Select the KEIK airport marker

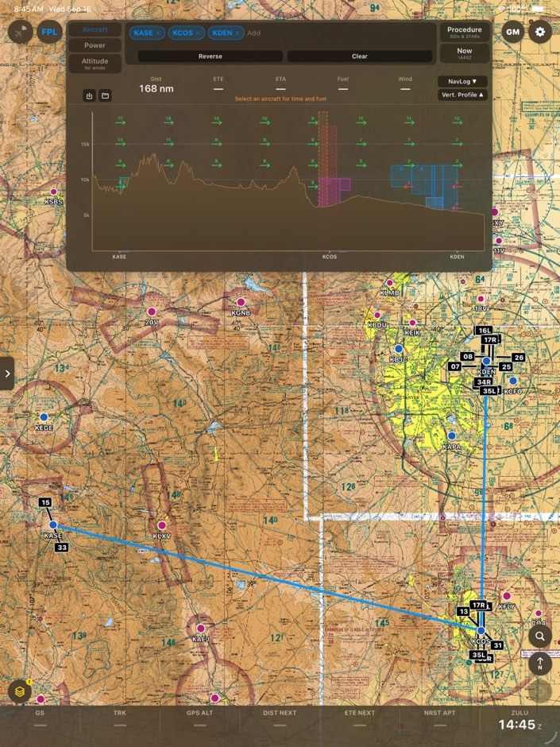point(412,323)
